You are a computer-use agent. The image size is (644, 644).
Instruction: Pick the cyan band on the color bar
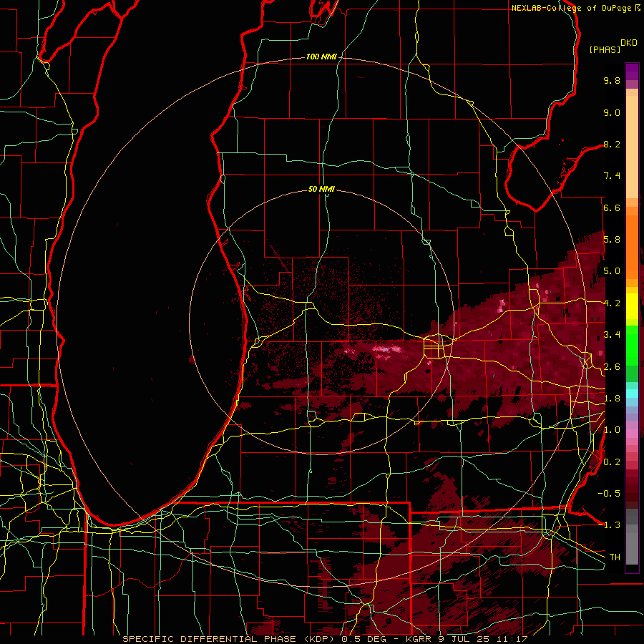click(632, 394)
